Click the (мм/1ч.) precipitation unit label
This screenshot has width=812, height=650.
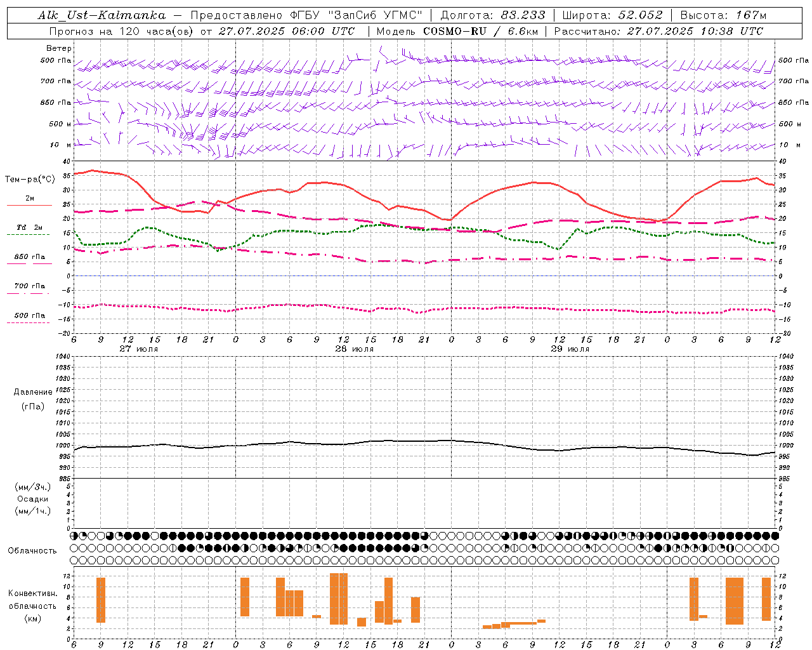point(33,511)
